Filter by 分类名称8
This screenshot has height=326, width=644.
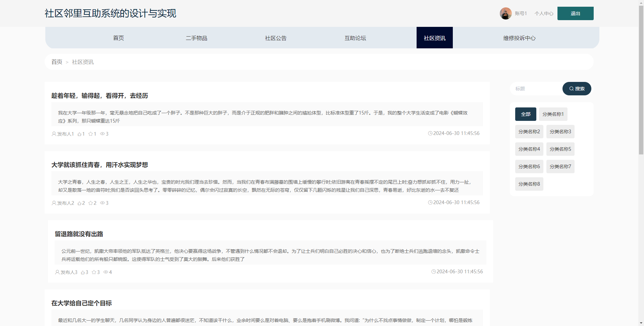[529, 184]
